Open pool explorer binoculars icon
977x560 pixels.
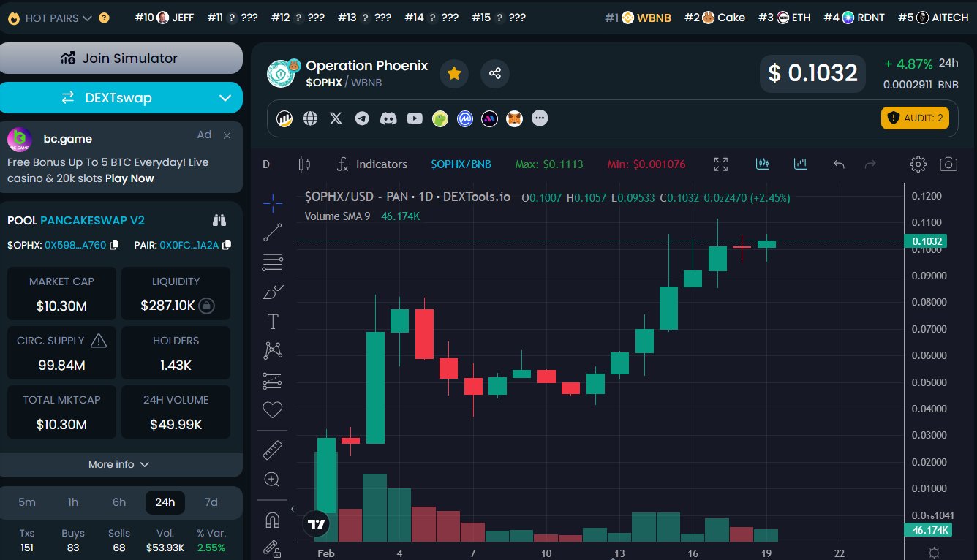(219, 220)
